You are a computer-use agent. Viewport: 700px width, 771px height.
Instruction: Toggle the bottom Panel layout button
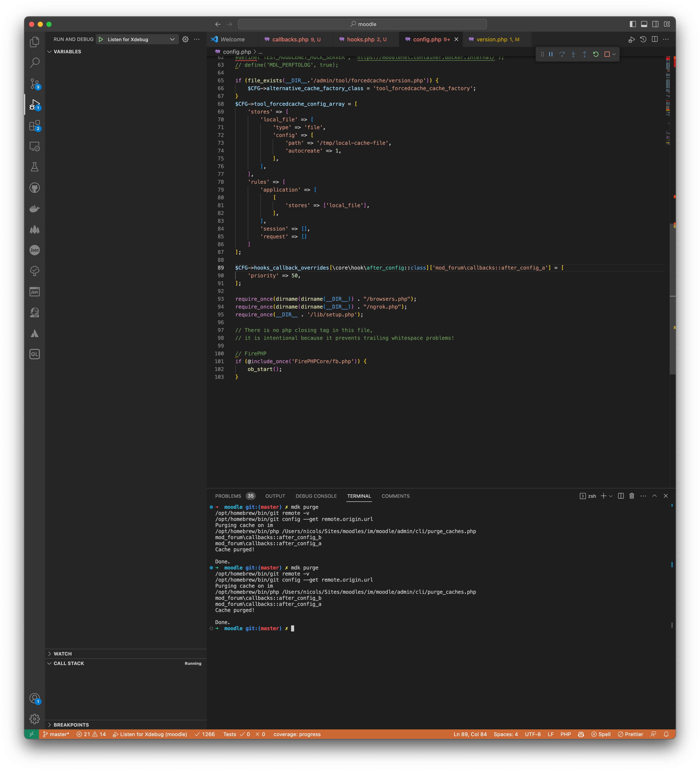644,24
